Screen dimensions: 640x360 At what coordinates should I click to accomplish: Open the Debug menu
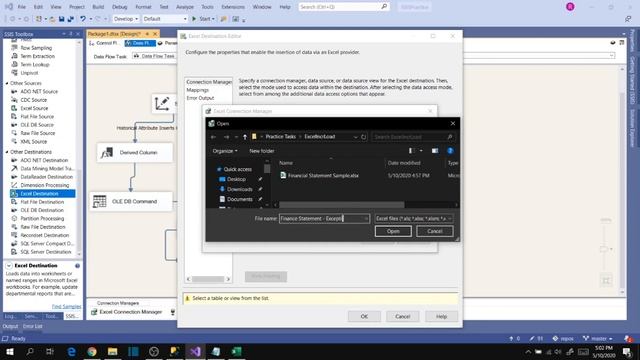point(120,7)
